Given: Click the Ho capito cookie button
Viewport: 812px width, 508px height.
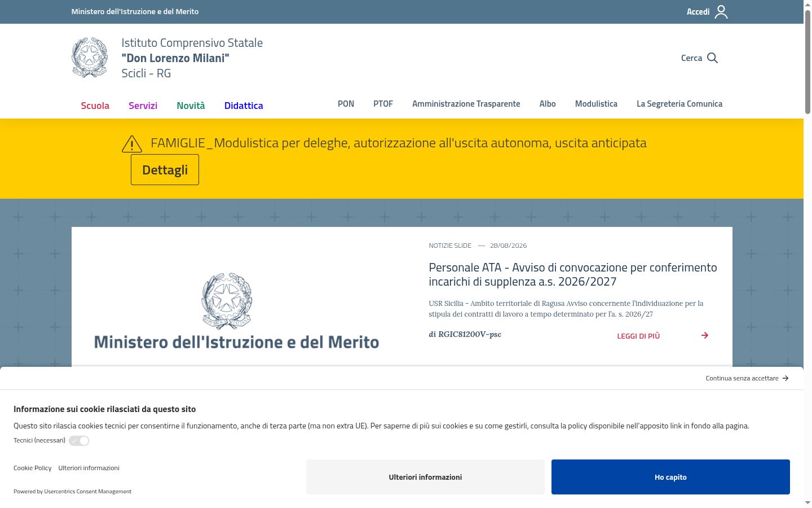Looking at the screenshot, I should click(x=670, y=477).
